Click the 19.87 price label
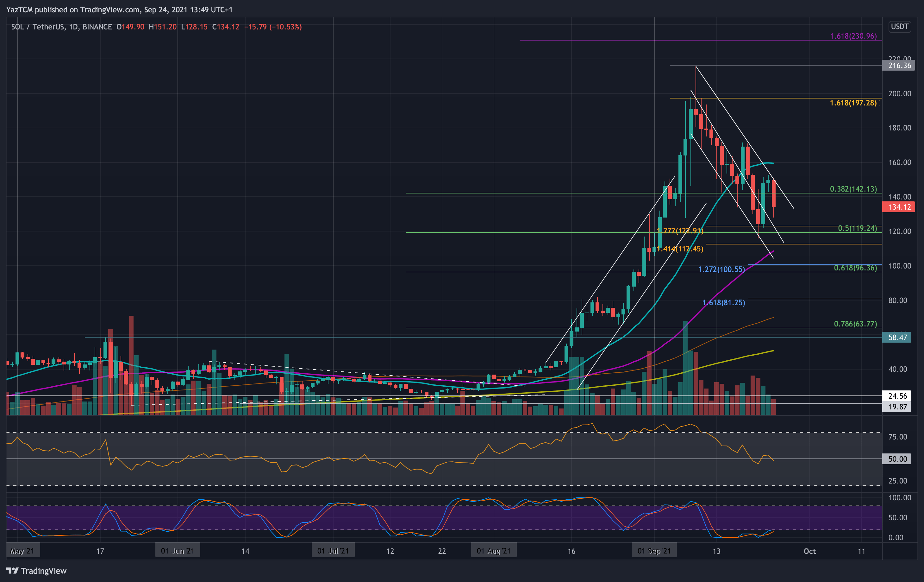The height and width of the screenshot is (582, 924). click(x=897, y=407)
